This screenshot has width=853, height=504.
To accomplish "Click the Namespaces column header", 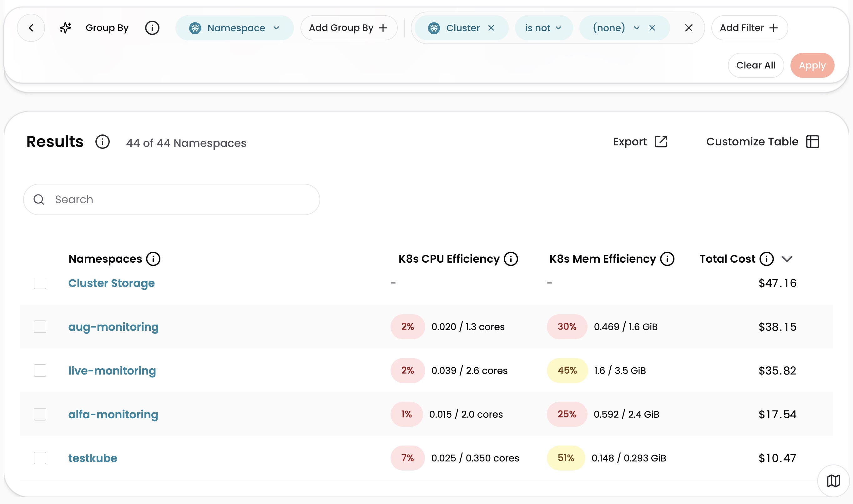I will [105, 259].
